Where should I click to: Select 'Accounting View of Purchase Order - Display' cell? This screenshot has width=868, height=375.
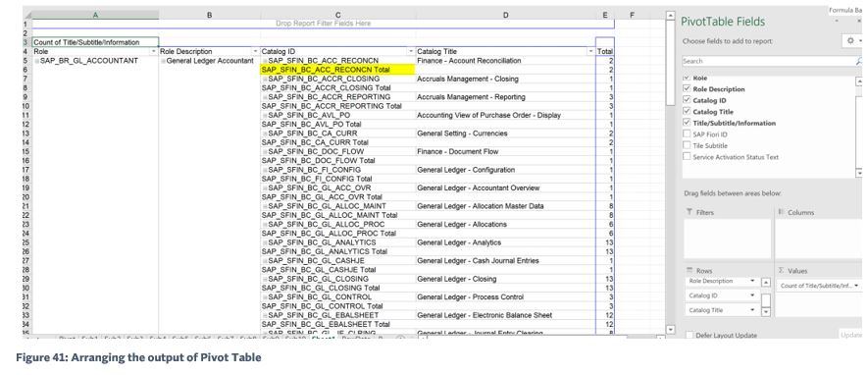coord(505,115)
